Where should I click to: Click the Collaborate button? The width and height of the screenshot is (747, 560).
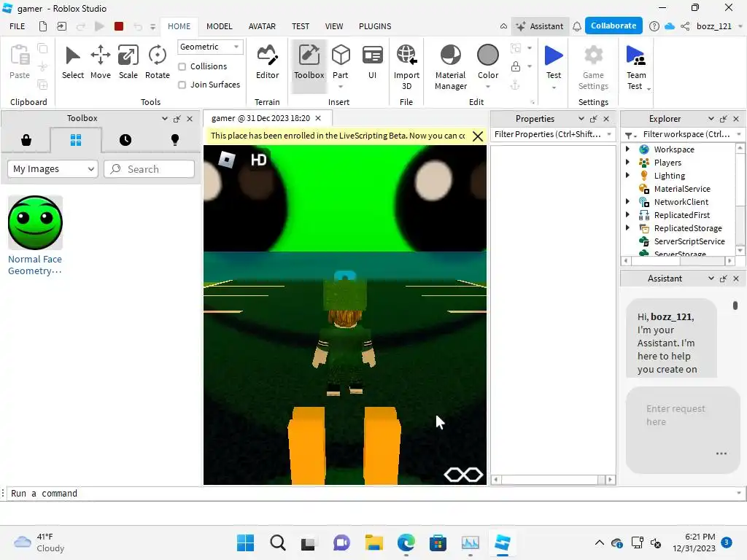(x=613, y=26)
